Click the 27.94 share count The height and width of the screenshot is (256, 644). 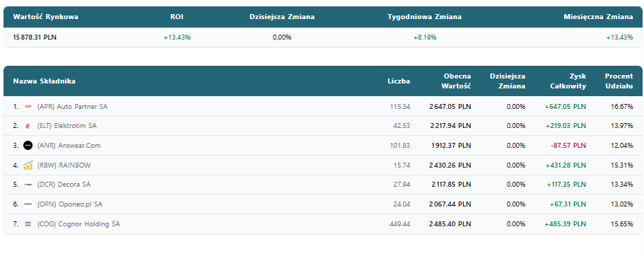pyautogui.click(x=402, y=185)
